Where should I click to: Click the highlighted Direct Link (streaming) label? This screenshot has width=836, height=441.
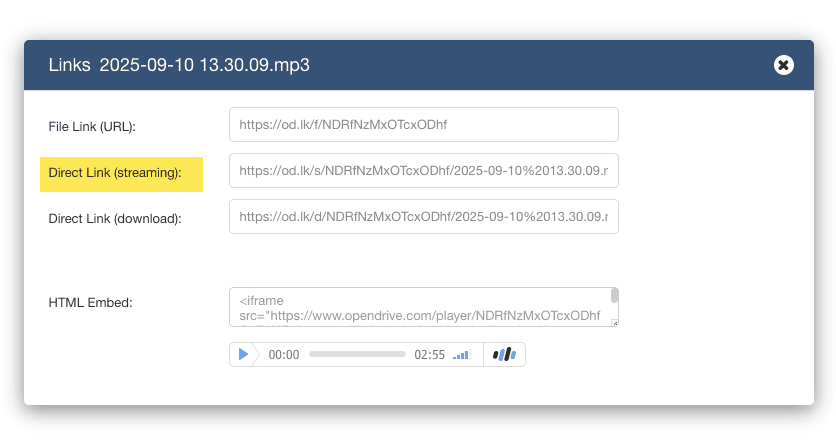(x=115, y=173)
